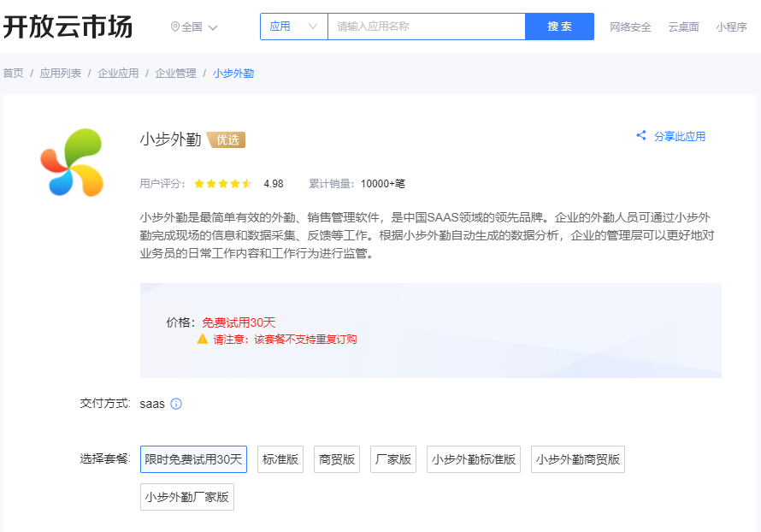The width and height of the screenshot is (761, 532).
Task: Click the 小步外勤 app title heading
Action: (170, 139)
